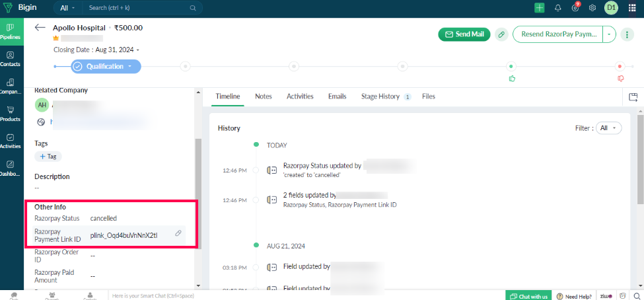Viewport: 644px width, 300px height.
Task: Open the three-dot more options menu
Action: (627, 34)
